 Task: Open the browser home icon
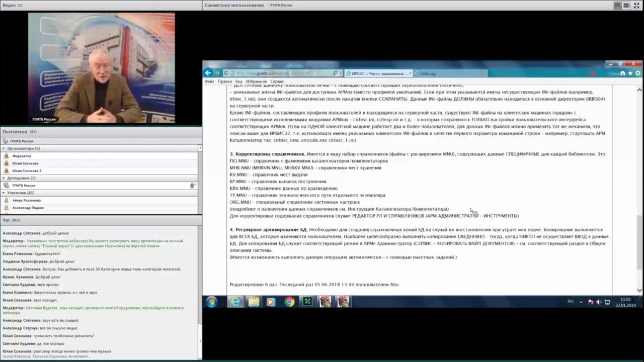point(622,73)
